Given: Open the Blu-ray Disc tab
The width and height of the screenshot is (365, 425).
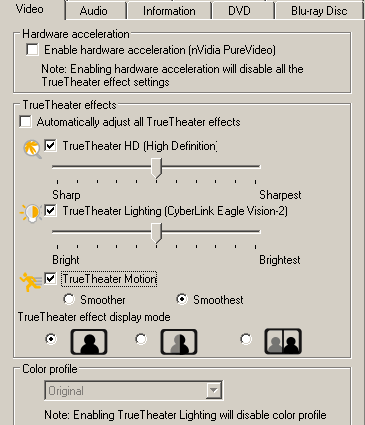Looking at the screenshot, I should (x=319, y=11).
